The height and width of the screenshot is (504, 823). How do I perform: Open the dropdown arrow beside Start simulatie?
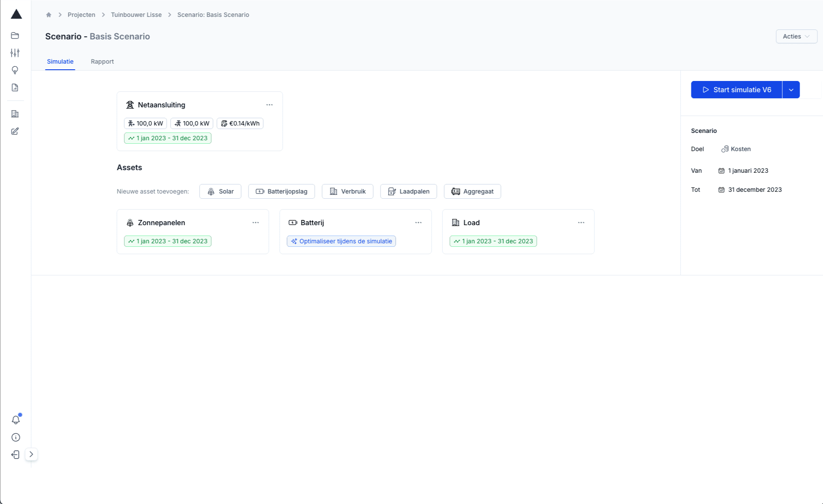pyautogui.click(x=791, y=90)
